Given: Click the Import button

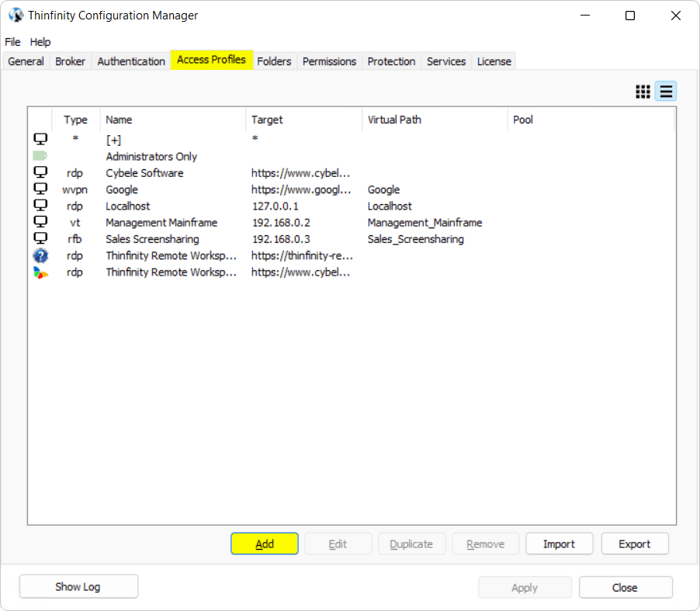Looking at the screenshot, I should [560, 544].
